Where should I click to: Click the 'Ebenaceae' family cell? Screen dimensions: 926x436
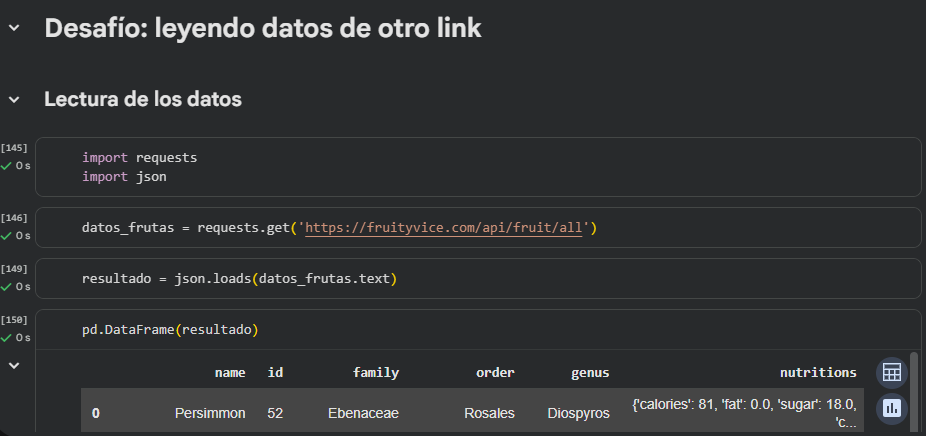[363, 413]
